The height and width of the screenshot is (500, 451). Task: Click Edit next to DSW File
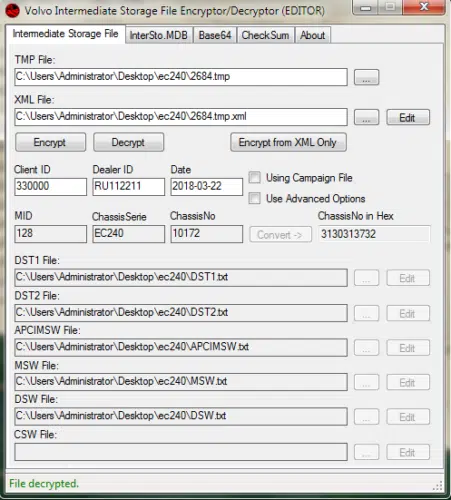[408, 417]
